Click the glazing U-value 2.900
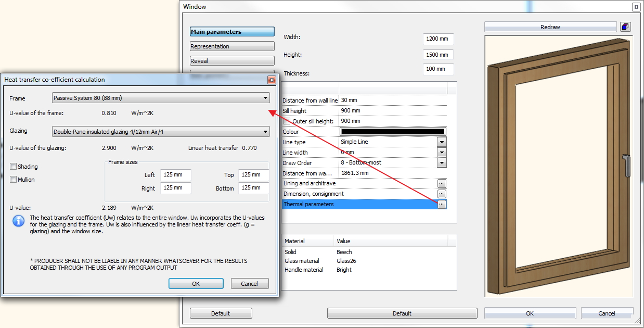 pyautogui.click(x=109, y=148)
